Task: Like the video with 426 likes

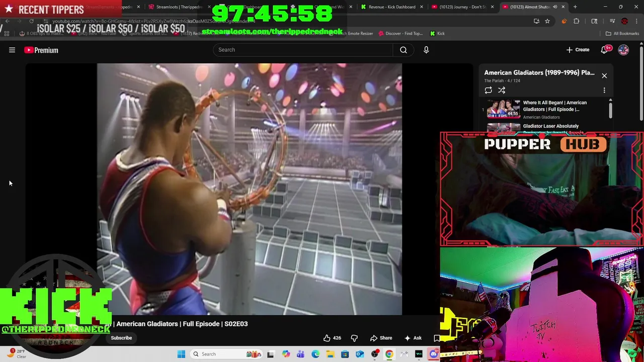Action: (332, 338)
